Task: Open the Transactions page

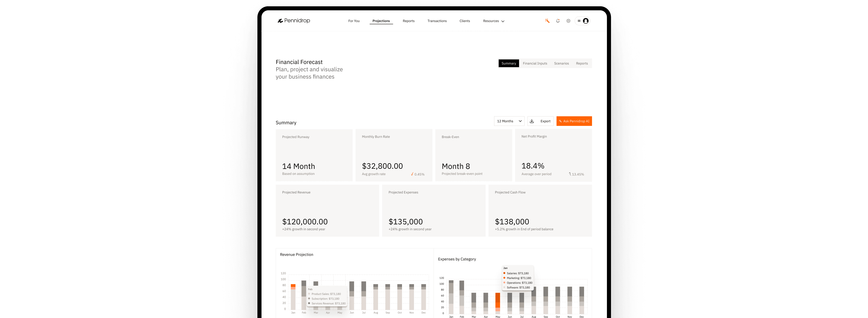Action: [x=437, y=21]
